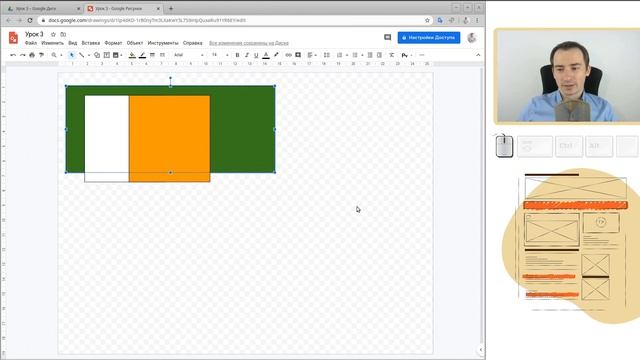
Task: Open the text Align dropdown
Action: [x=312, y=55]
